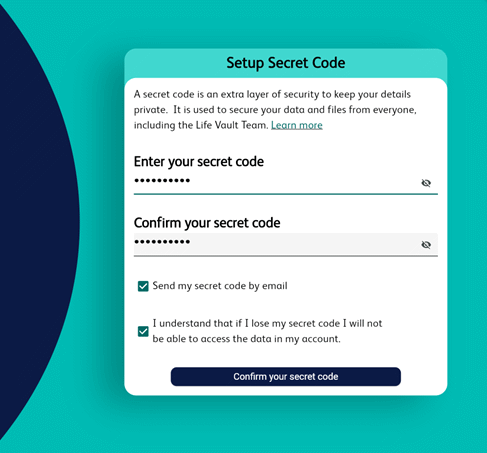Screen dimensions: 487x453
Task: Show the confirmation code using its eye icon
Action: point(426,245)
